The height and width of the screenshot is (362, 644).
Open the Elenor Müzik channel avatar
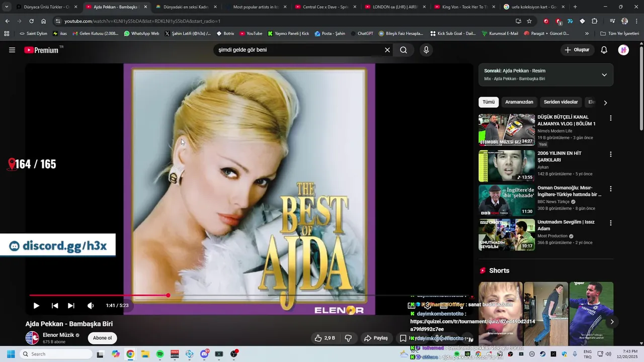tap(32, 338)
